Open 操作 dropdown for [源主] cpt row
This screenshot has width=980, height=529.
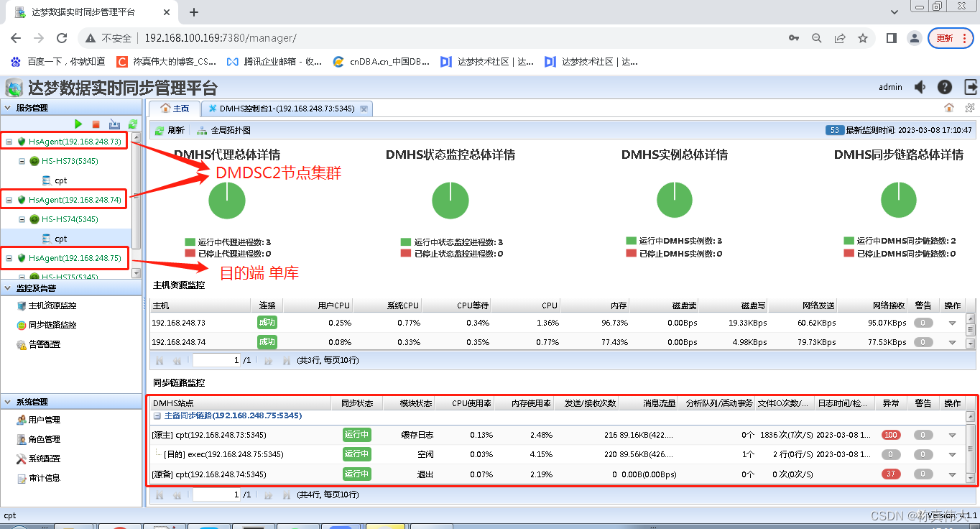click(953, 435)
